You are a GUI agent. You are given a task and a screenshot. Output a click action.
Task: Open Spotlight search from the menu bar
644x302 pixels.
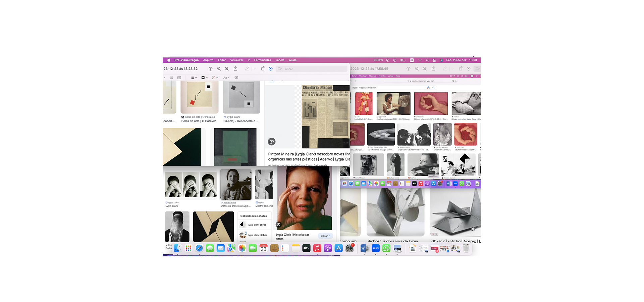(x=427, y=60)
